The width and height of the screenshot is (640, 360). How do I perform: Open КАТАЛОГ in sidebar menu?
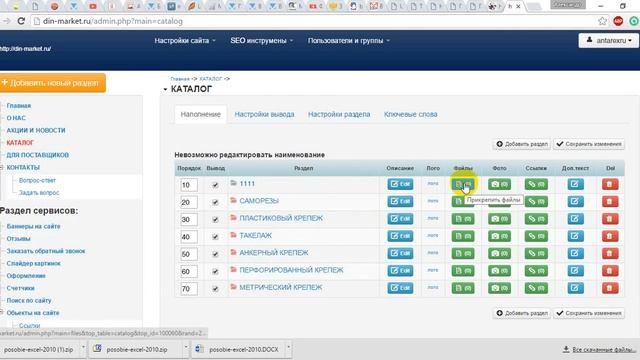pyautogui.click(x=20, y=142)
